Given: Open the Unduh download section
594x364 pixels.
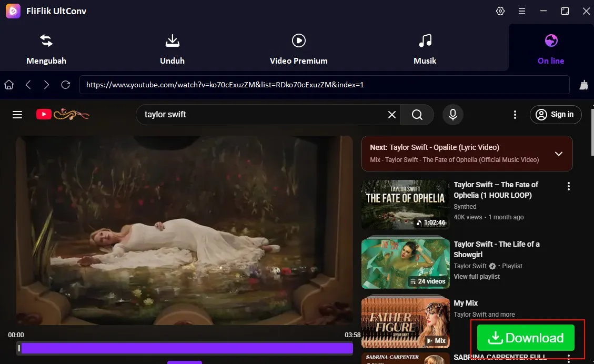Looking at the screenshot, I should [172, 40].
